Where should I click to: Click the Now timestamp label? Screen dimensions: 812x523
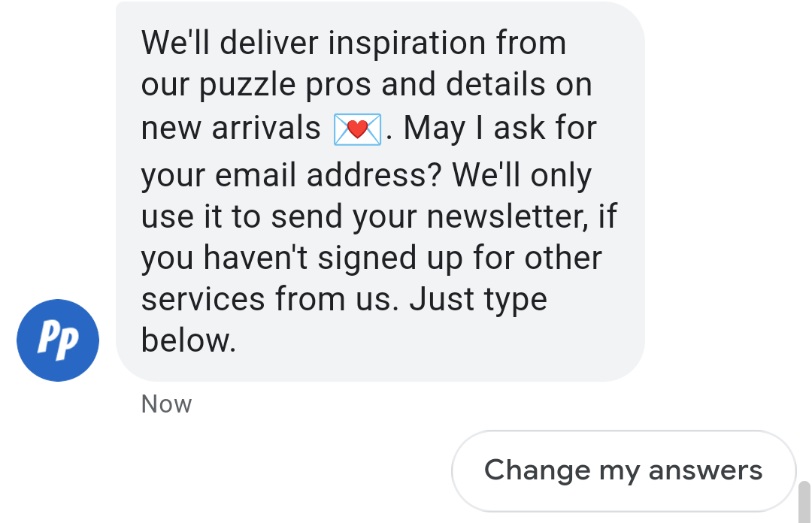(165, 404)
